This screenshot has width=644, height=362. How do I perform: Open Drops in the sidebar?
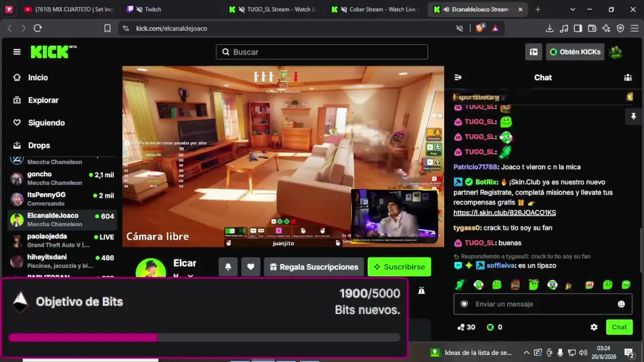(x=39, y=145)
